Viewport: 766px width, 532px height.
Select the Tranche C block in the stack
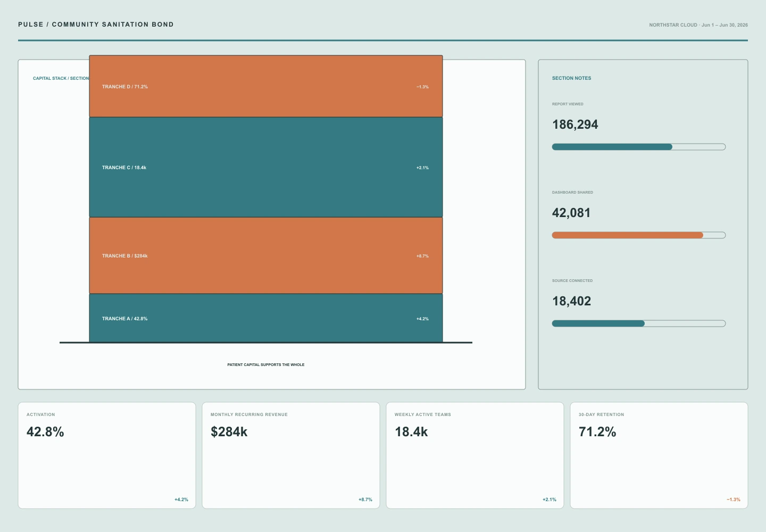click(266, 167)
